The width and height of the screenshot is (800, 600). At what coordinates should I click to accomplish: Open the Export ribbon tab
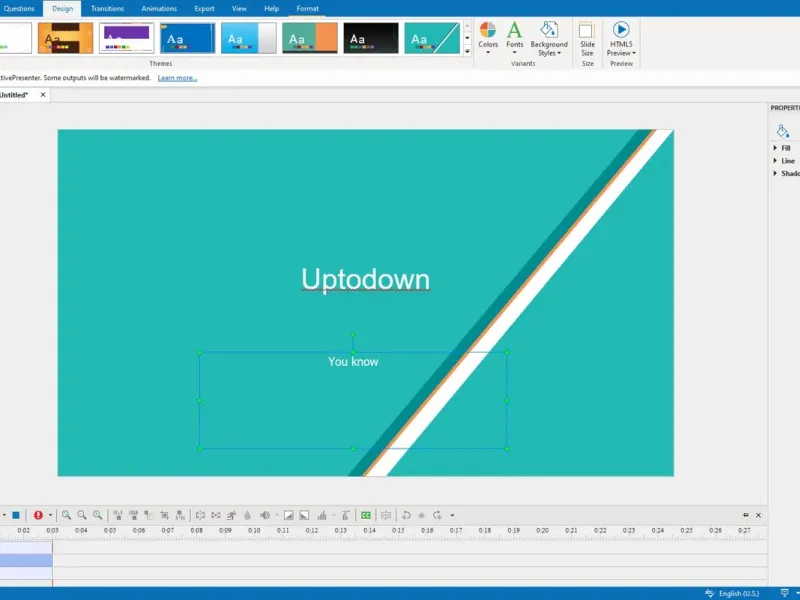[204, 9]
